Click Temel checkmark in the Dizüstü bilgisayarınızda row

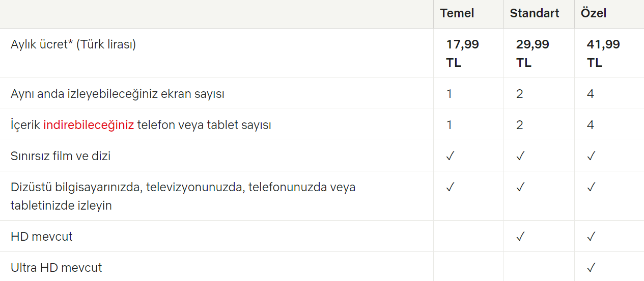click(450, 187)
